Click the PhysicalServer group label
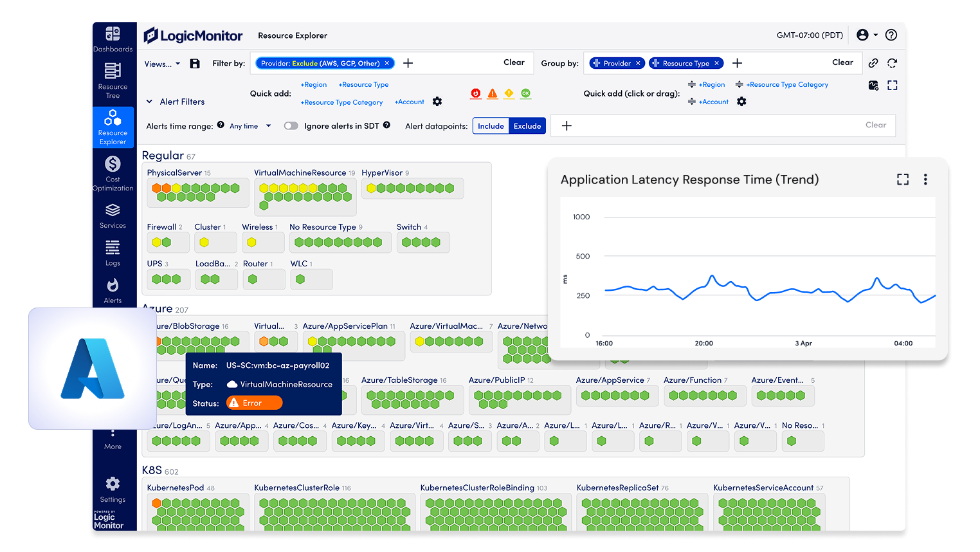 (x=174, y=172)
